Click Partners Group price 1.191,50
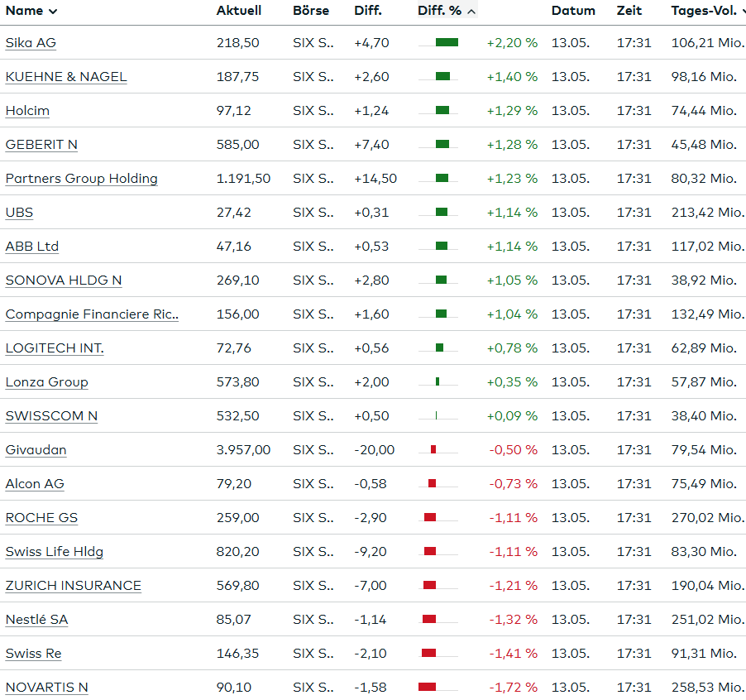This screenshot has width=746, height=700. (x=243, y=179)
